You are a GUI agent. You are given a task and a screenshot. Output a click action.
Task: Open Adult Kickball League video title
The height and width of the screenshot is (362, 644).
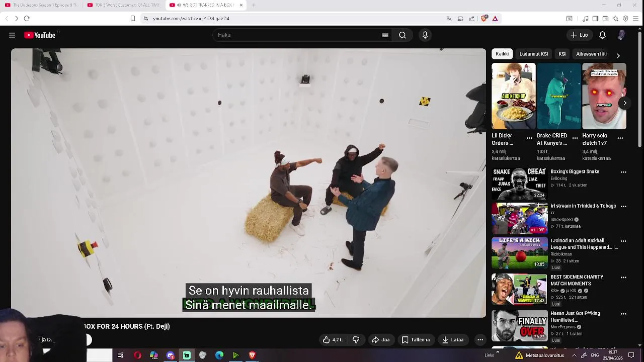click(x=584, y=244)
